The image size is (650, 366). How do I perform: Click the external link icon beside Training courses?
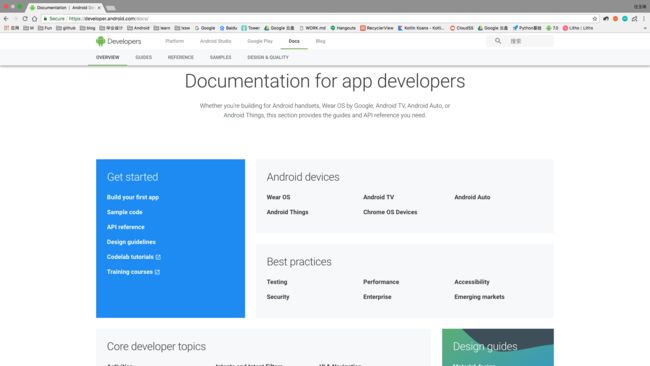(157, 272)
